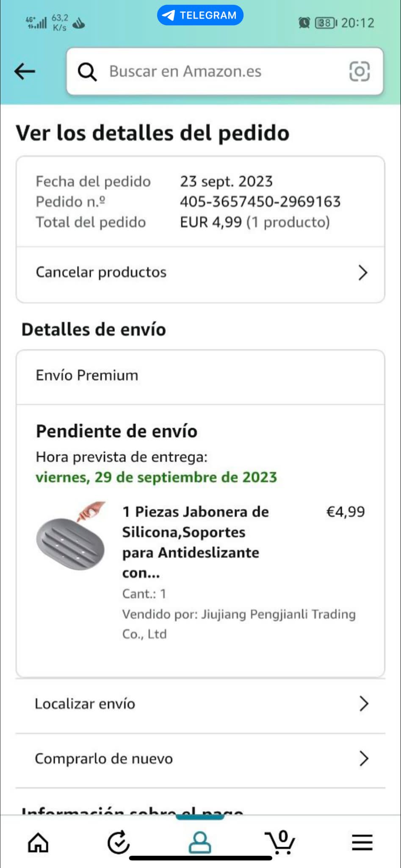The height and width of the screenshot is (868, 401).
Task: Tap the search magnifier icon
Action: click(87, 72)
